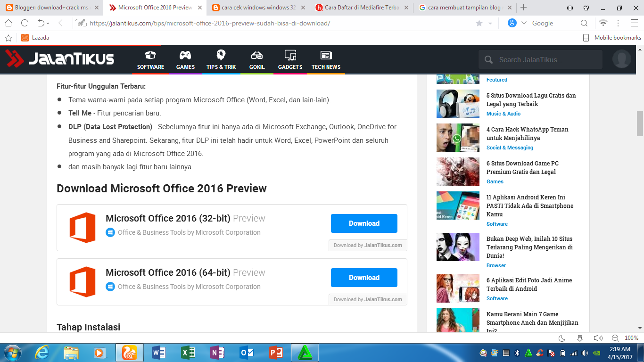Viewport: 644px width, 362px height.
Task: Click the Music & Audio category link
Action: [504, 114]
